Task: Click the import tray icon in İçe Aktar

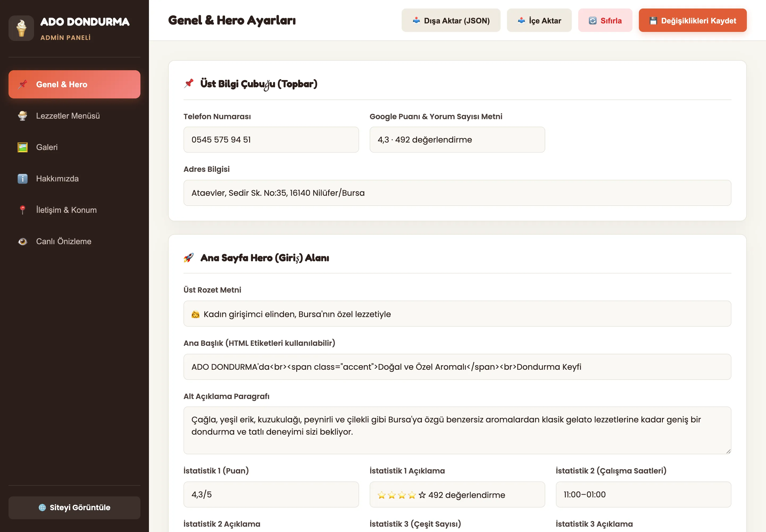Action: 521,21
